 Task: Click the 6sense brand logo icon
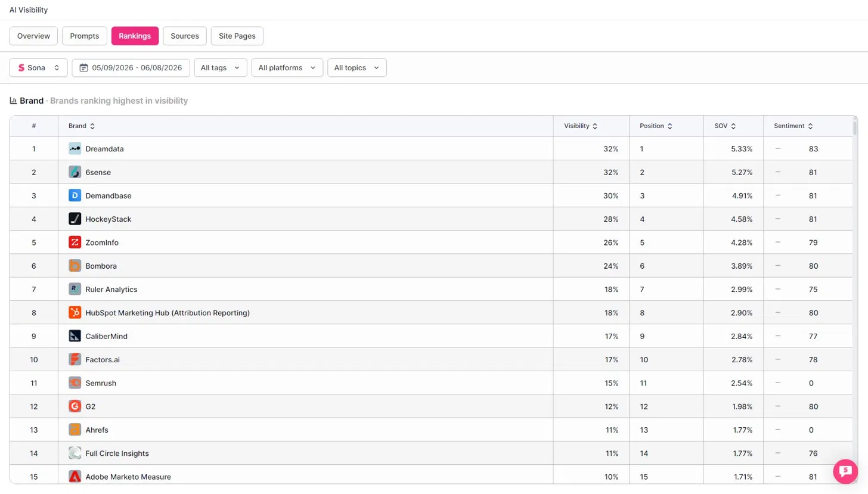click(75, 172)
